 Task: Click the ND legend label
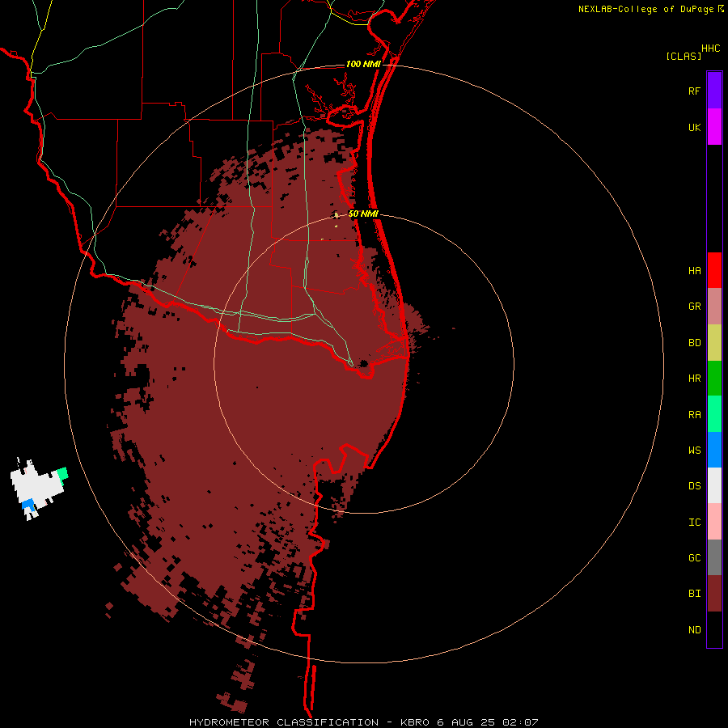coord(694,630)
